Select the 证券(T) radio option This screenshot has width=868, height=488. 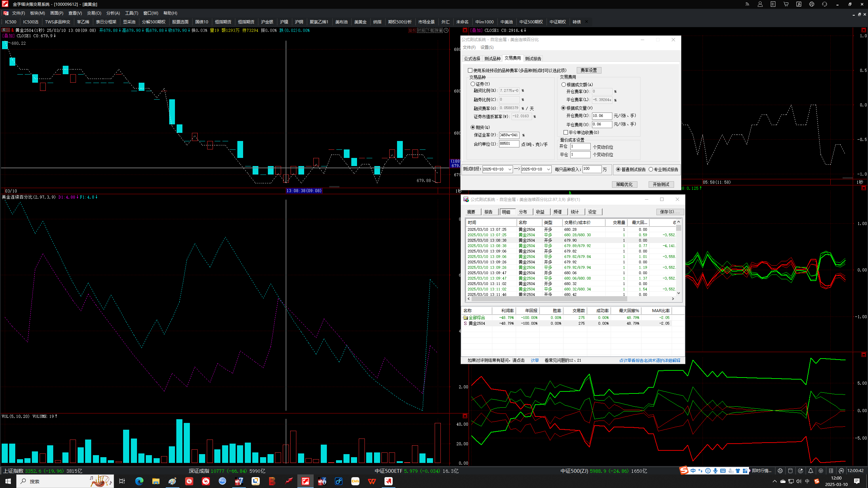tap(473, 84)
